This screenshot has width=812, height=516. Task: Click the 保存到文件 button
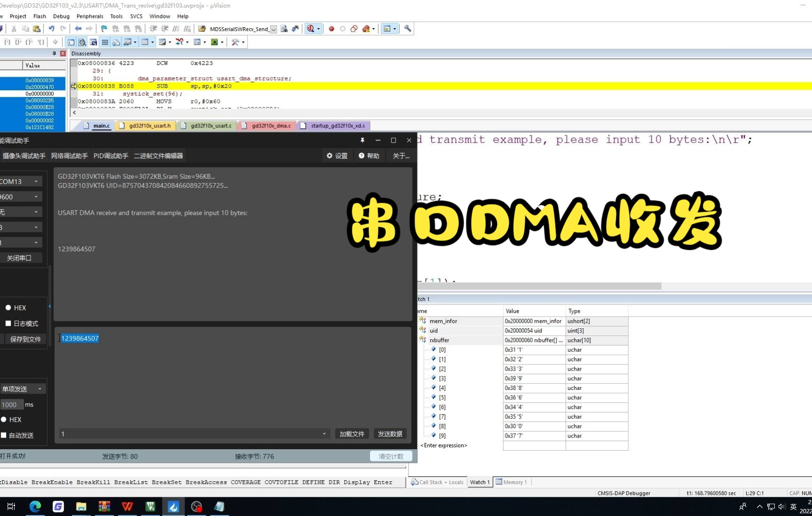25,339
